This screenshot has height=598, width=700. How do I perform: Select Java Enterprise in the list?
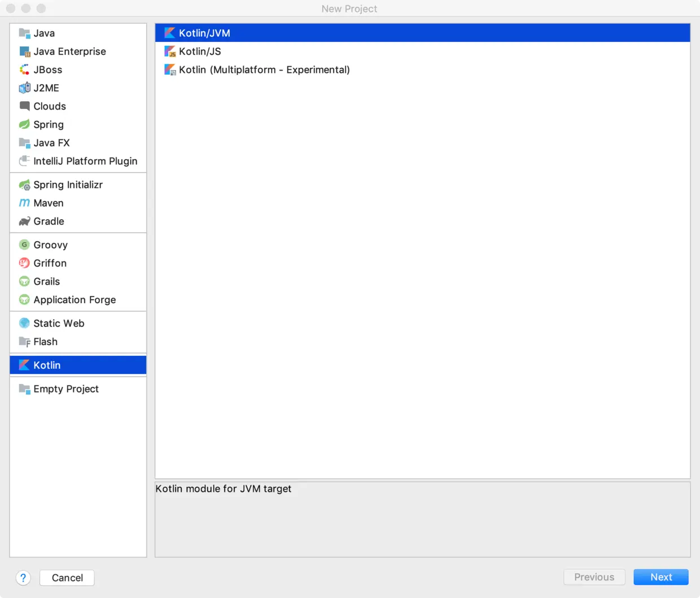78,51
